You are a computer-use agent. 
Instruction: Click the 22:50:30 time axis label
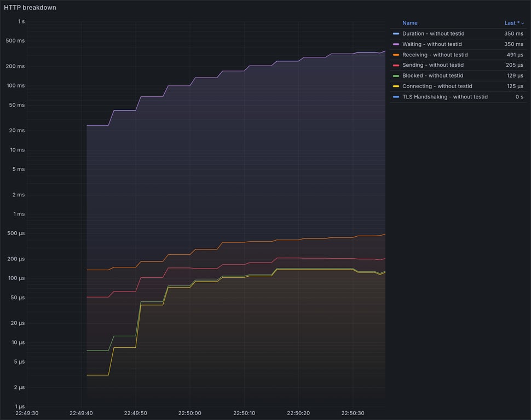[x=353, y=413]
